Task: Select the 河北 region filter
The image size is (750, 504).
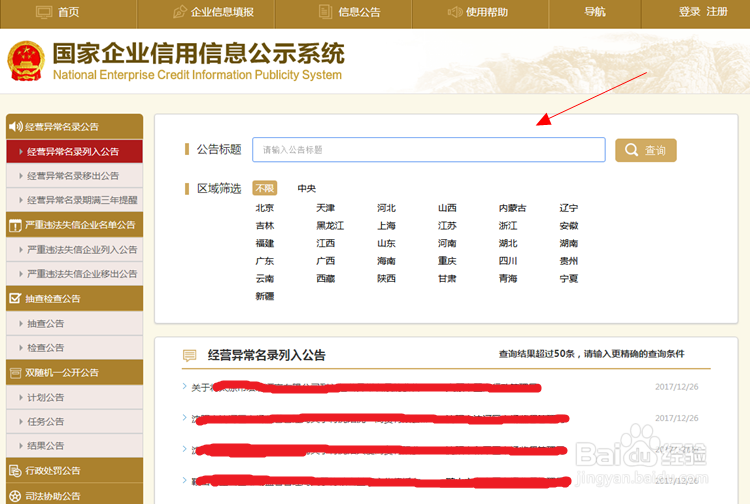Action: coord(386,208)
